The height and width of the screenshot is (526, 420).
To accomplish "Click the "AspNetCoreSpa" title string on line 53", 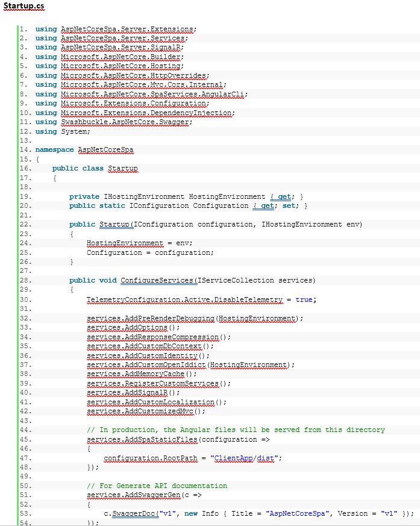I will coord(297,513).
